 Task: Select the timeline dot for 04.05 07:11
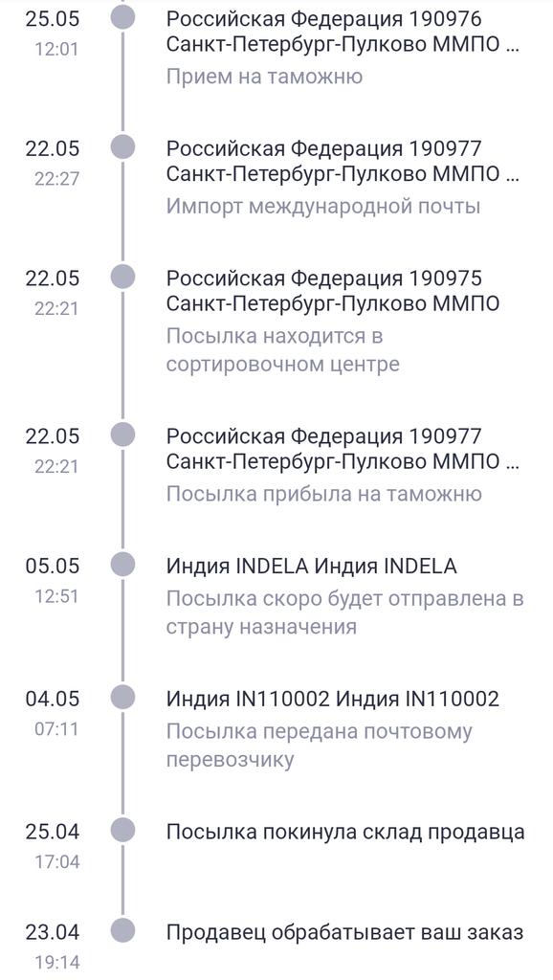tap(122, 698)
